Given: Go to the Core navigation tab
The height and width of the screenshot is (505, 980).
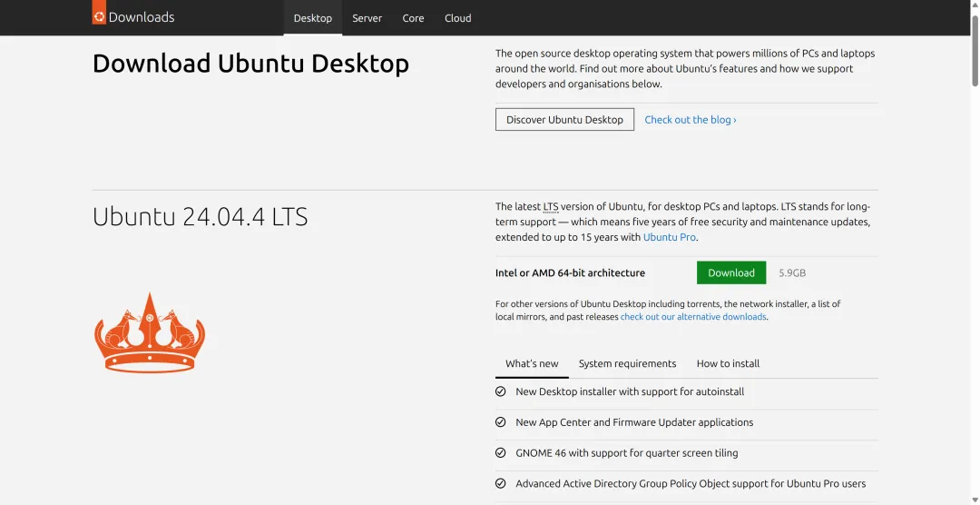Looking at the screenshot, I should (414, 18).
